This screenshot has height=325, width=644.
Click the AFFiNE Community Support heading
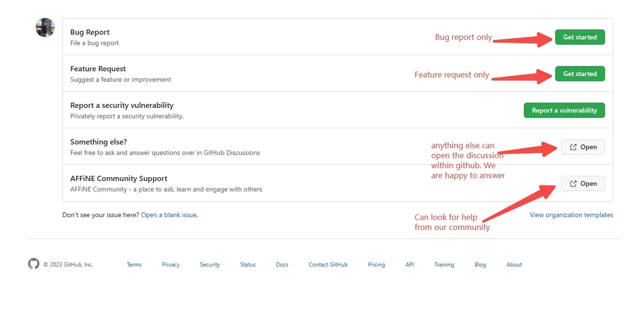click(x=119, y=178)
